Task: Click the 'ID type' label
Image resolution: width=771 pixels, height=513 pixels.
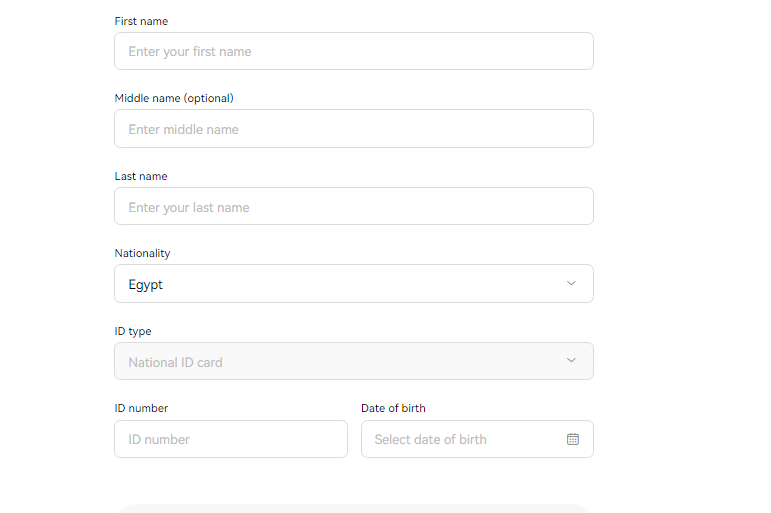Action: (133, 331)
